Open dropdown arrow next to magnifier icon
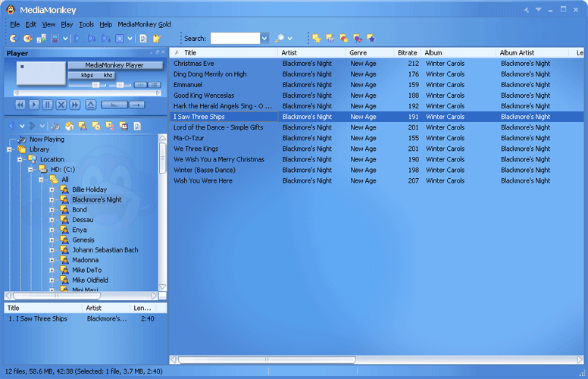This screenshot has width=588, height=379. (289, 38)
